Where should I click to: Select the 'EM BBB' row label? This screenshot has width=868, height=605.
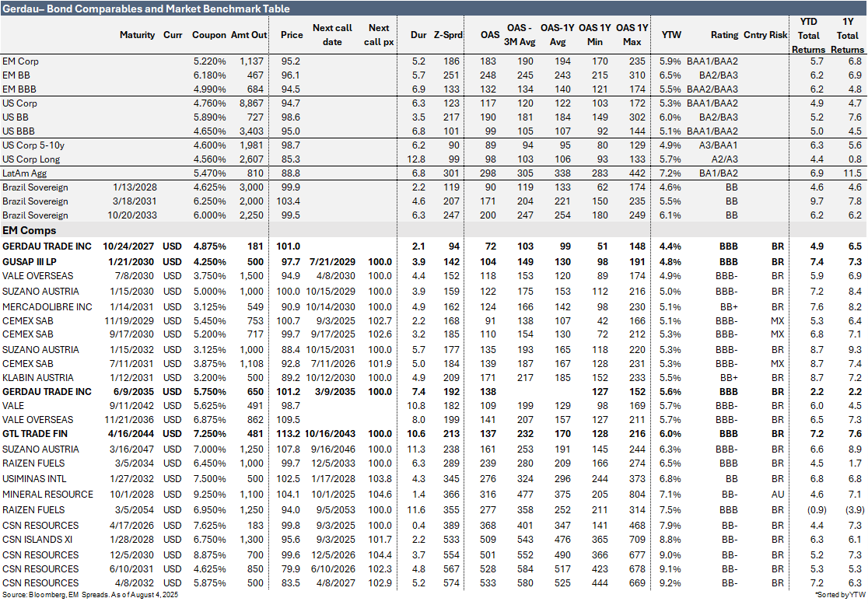point(19,89)
